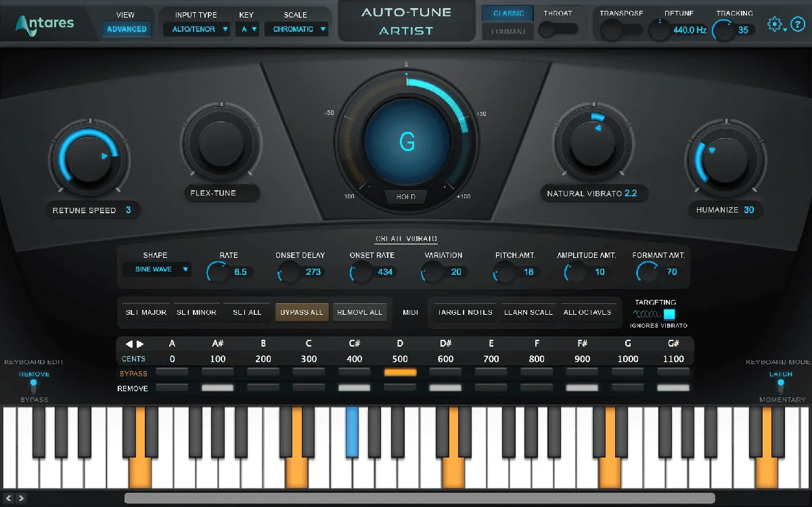Click the blue highlighted piano key
Screen dimensions: 812x507
click(352, 431)
